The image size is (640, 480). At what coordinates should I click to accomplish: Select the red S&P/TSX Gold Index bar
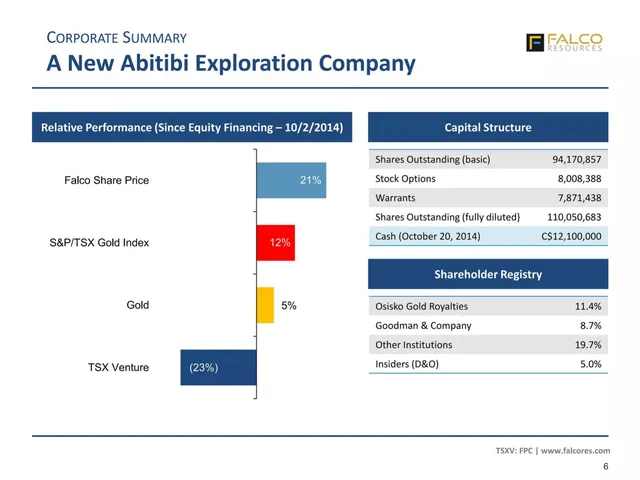(276, 243)
